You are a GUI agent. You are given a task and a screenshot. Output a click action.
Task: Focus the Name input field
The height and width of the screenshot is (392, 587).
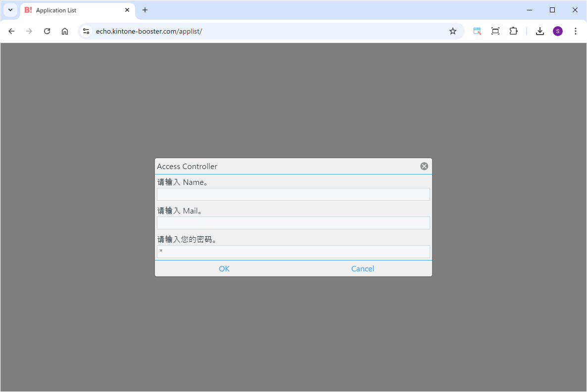click(293, 194)
